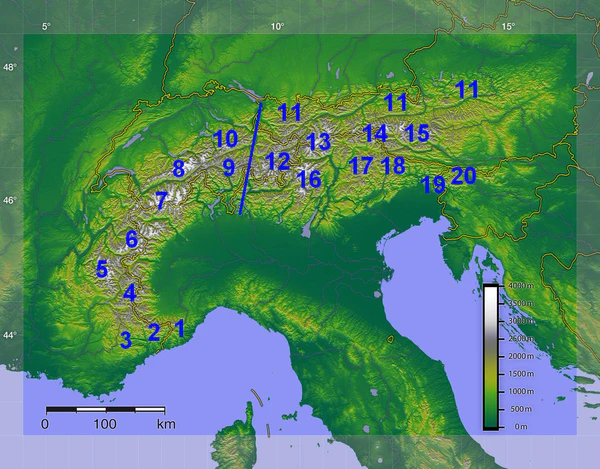Select region marker number 3

pyautogui.click(x=125, y=339)
